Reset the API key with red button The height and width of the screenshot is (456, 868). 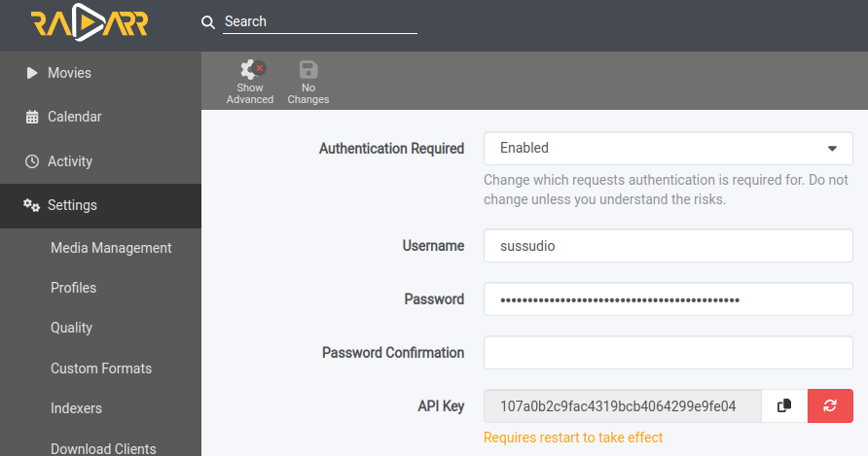[830, 405]
